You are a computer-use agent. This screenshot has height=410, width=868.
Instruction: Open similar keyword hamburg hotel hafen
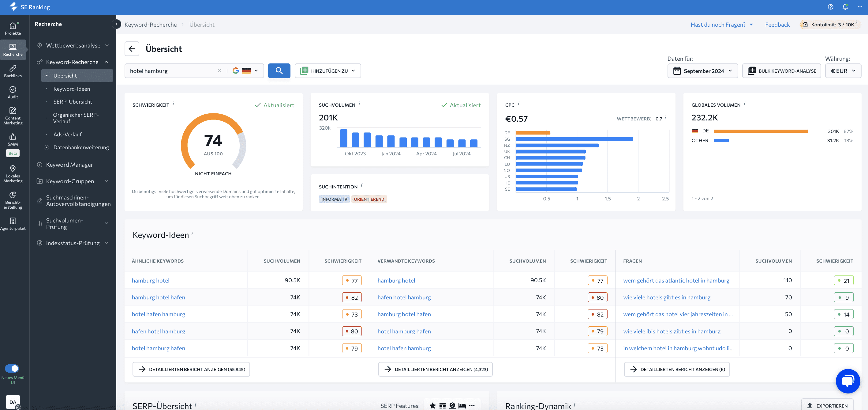[x=158, y=297]
